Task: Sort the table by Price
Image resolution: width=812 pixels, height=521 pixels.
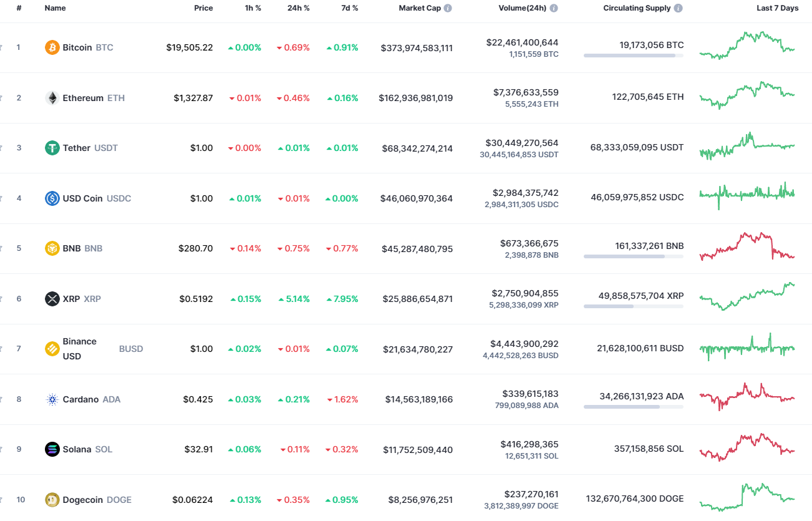Action: point(203,7)
